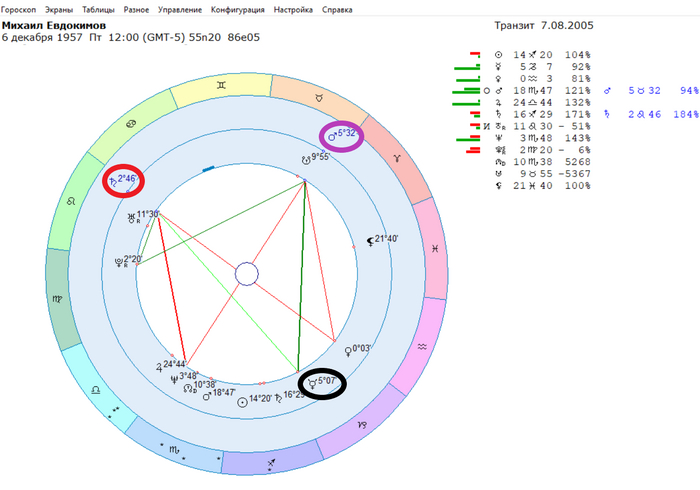Click the small center circle of the chart
700x490 pixels.
(246, 274)
